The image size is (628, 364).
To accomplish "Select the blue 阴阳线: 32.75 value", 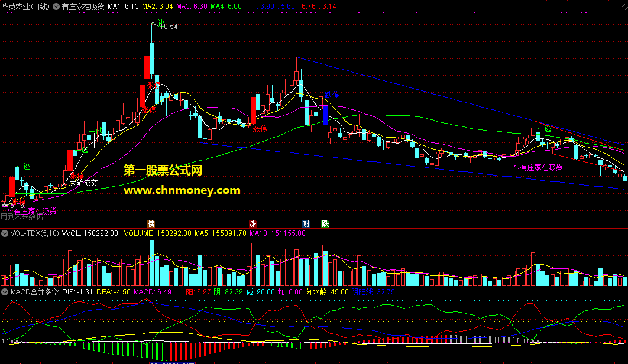I will pos(373,292).
